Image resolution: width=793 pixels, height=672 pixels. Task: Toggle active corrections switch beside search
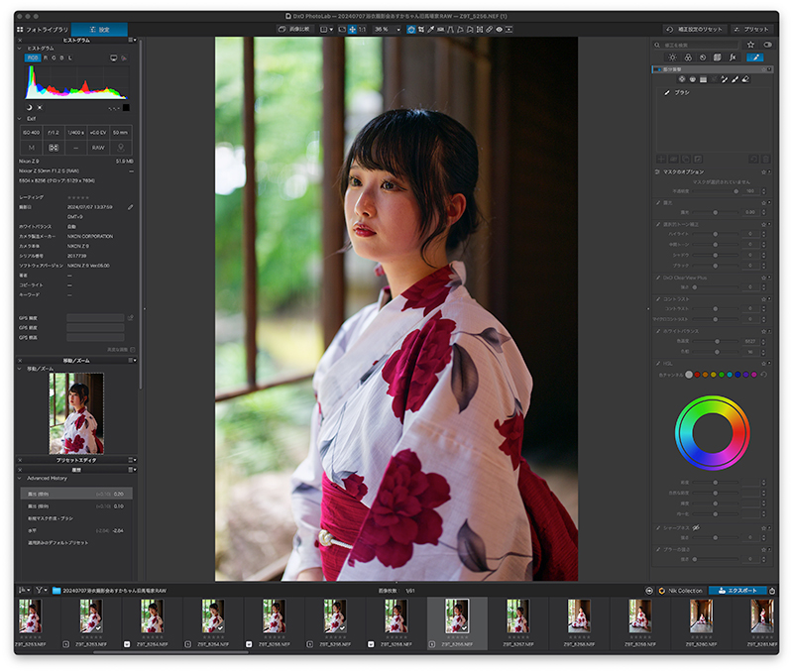[x=767, y=45]
